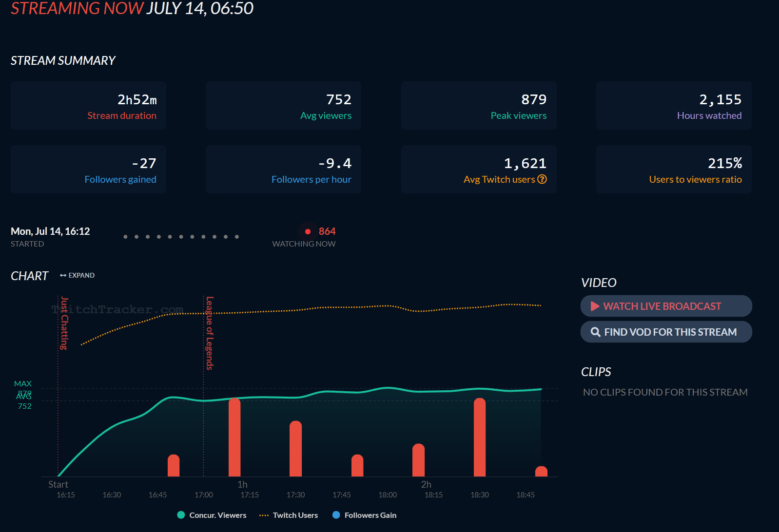Toggle Twitch Users legend series
Image resolution: width=779 pixels, height=532 pixels.
point(289,515)
